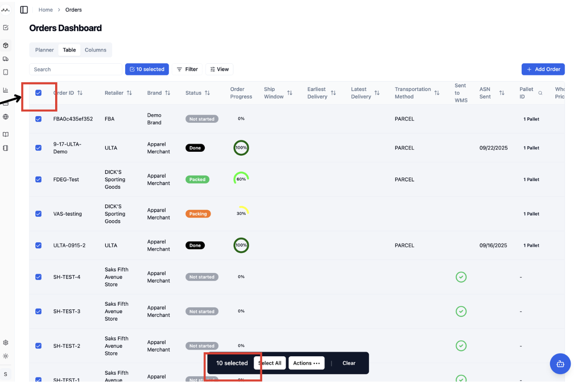
Task: Open the Actions menu in selection bar
Action: [306, 363]
